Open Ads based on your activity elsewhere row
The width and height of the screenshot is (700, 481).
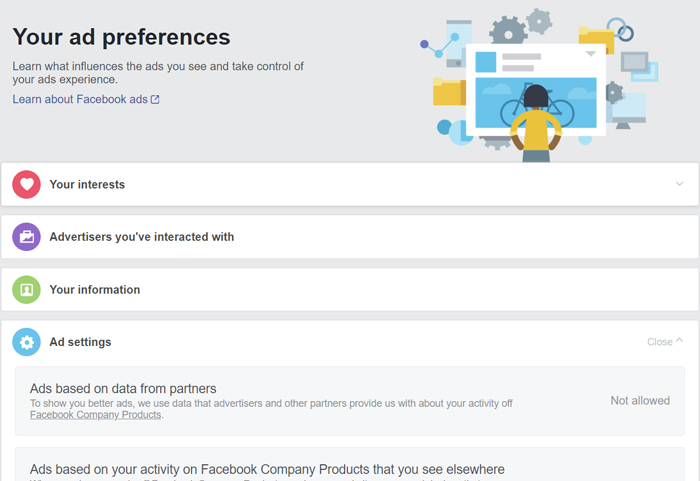coord(267,469)
